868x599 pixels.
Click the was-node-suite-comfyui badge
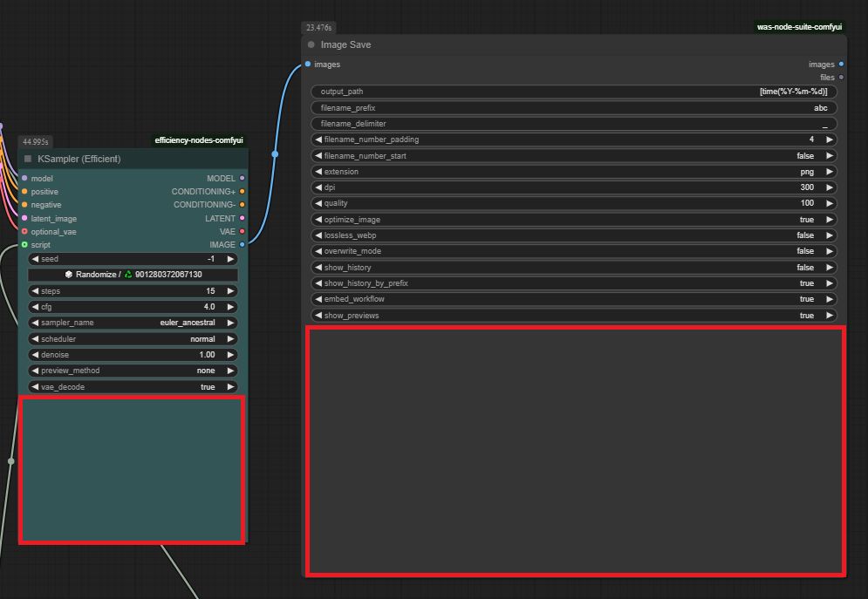[799, 26]
